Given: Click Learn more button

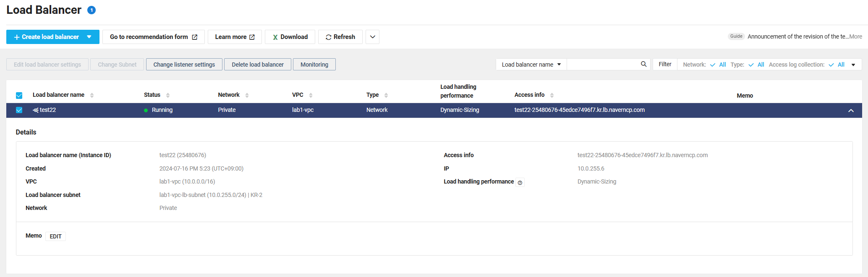Looking at the screenshot, I should coord(235,37).
